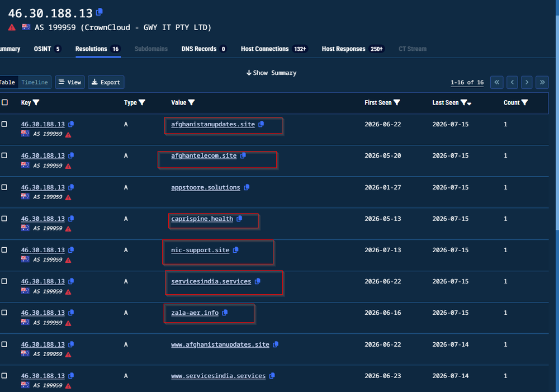This screenshot has height=392, width=559.
Task: Open the Value column filter
Action: [191, 103]
